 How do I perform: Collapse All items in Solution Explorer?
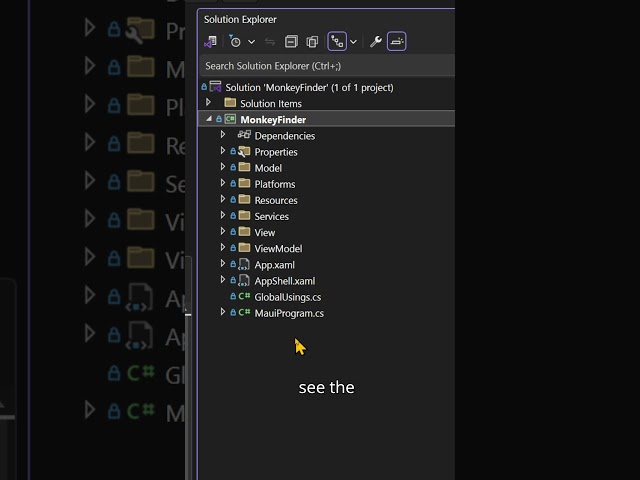(291, 42)
